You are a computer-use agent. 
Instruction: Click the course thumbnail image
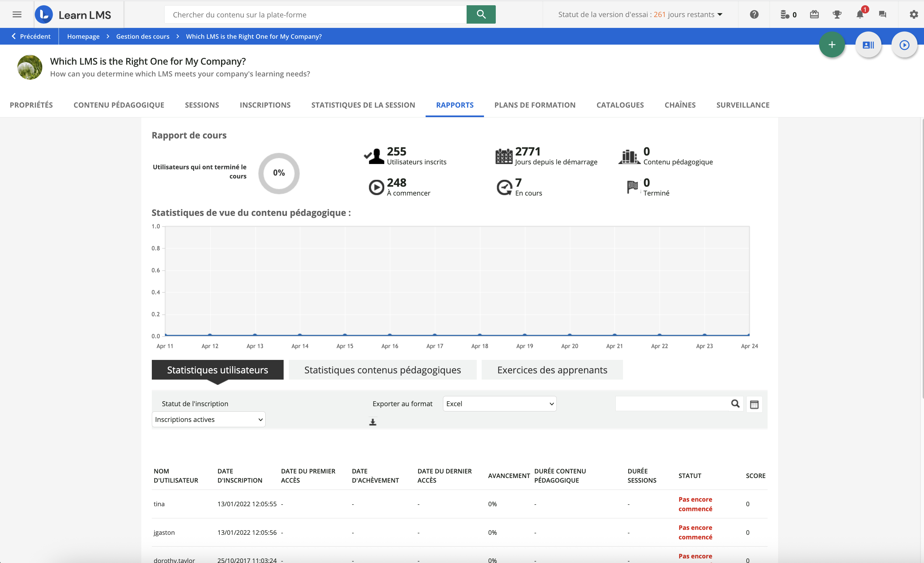pyautogui.click(x=30, y=68)
